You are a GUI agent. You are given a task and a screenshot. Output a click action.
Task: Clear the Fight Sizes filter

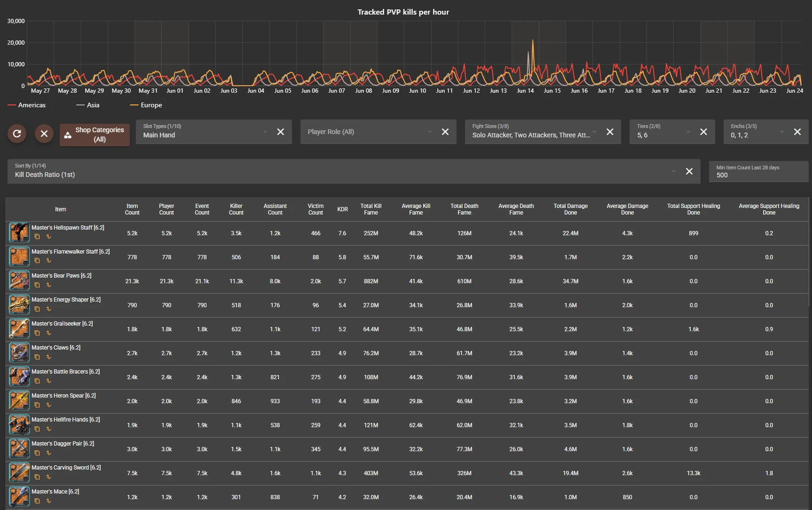[x=610, y=132]
